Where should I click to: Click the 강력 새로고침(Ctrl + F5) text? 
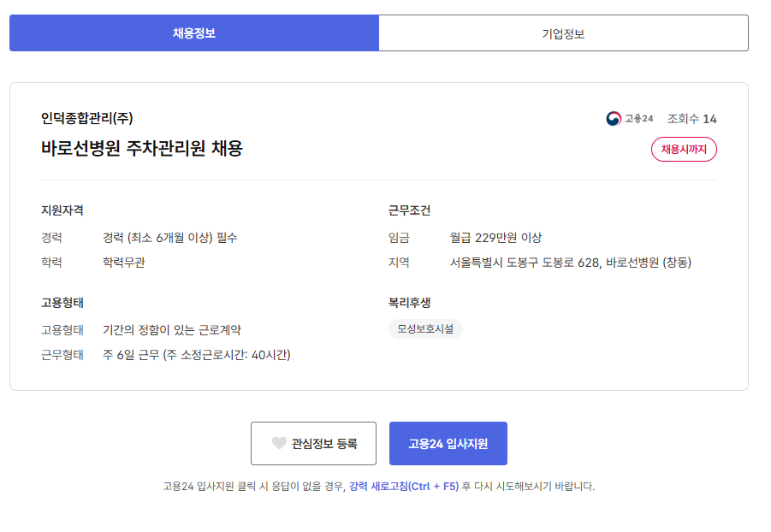click(x=403, y=486)
